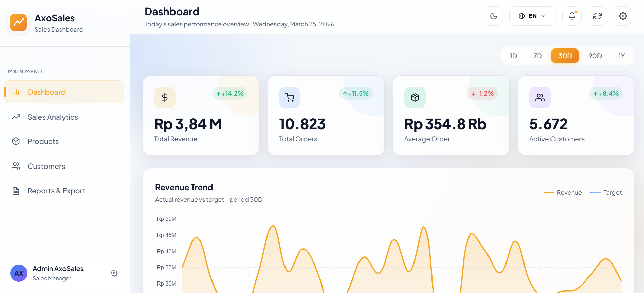
Task: Go to Sales Analytics page
Action: [x=64, y=117]
